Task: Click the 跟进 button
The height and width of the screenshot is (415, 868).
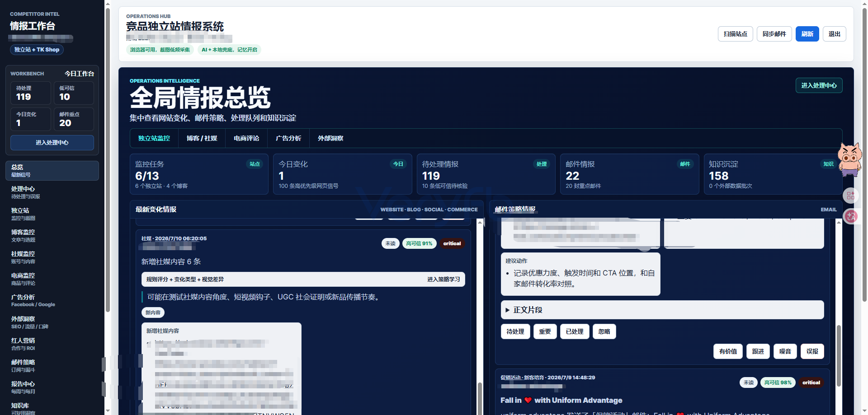Action: (758, 351)
